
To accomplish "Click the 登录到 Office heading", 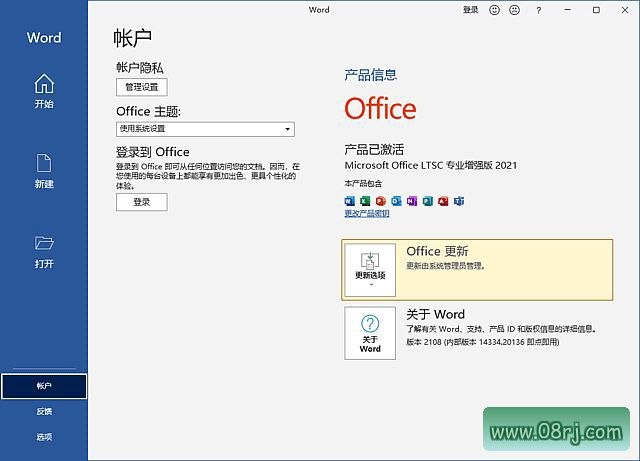I will 153,152.
